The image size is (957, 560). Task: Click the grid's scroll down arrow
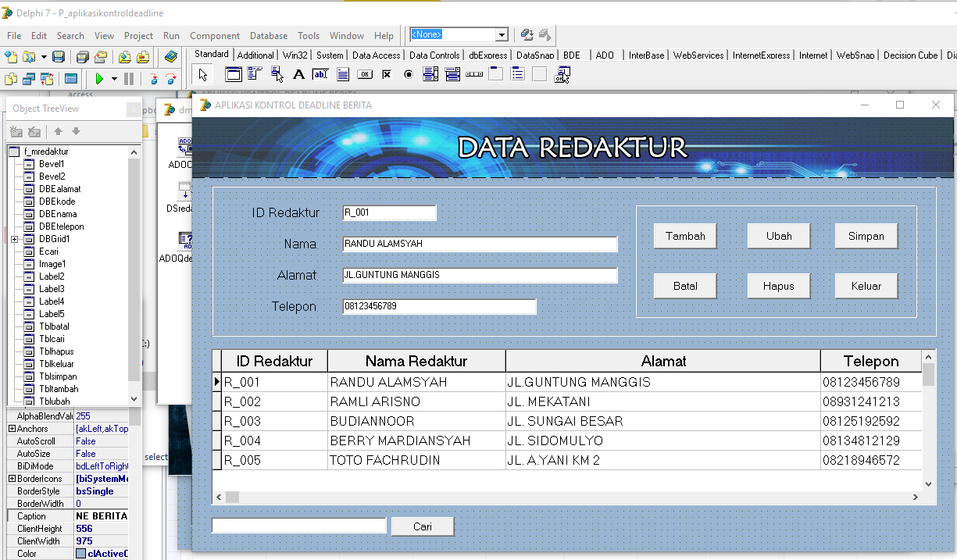(x=929, y=484)
